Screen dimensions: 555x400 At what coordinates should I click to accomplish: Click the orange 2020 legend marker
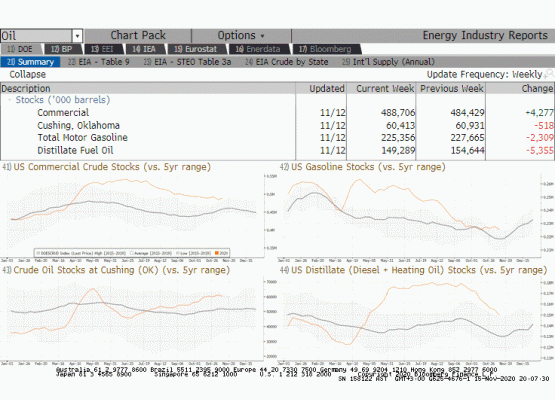point(217,253)
